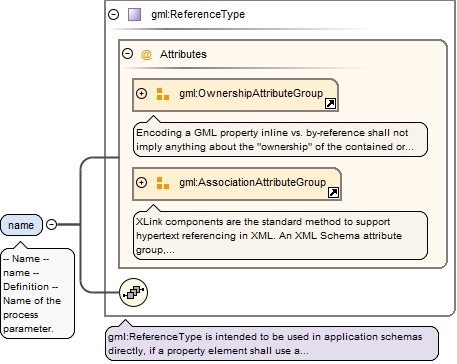
Task: Follow the OwnershipAttributeGroup reference arrow icon
Action: [330, 104]
